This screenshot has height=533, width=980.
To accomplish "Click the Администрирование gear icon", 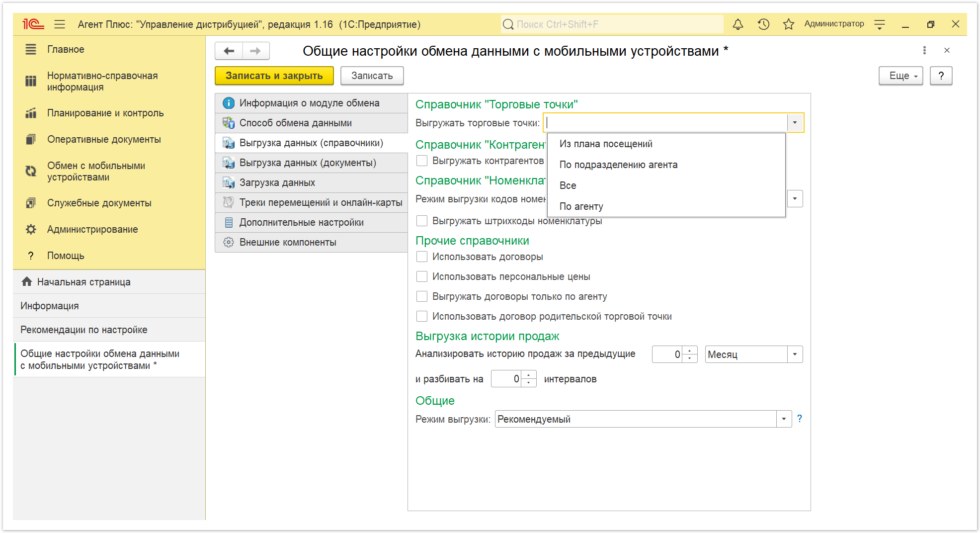I will pyautogui.click(x=31, y=229).
